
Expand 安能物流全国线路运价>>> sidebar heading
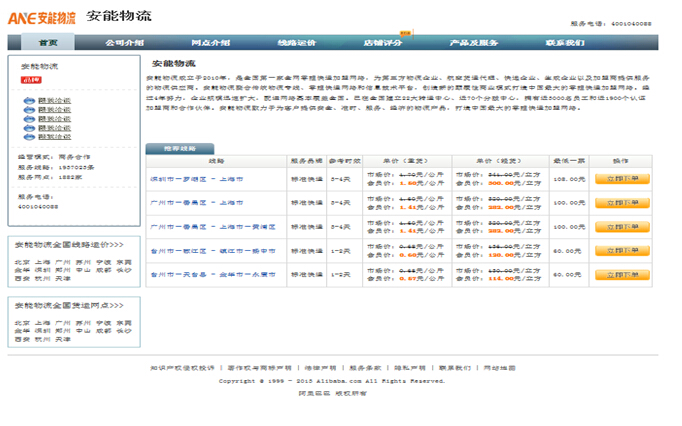pos(68,244)
